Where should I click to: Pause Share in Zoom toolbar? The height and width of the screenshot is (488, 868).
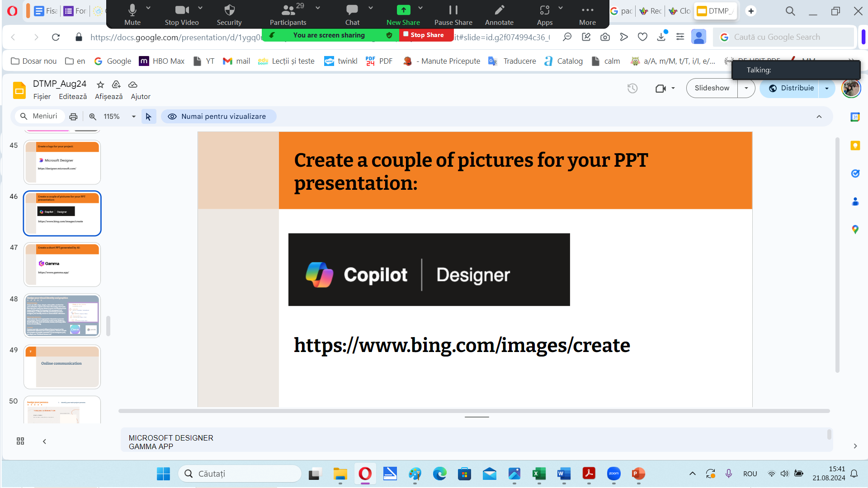coord(453,14)
